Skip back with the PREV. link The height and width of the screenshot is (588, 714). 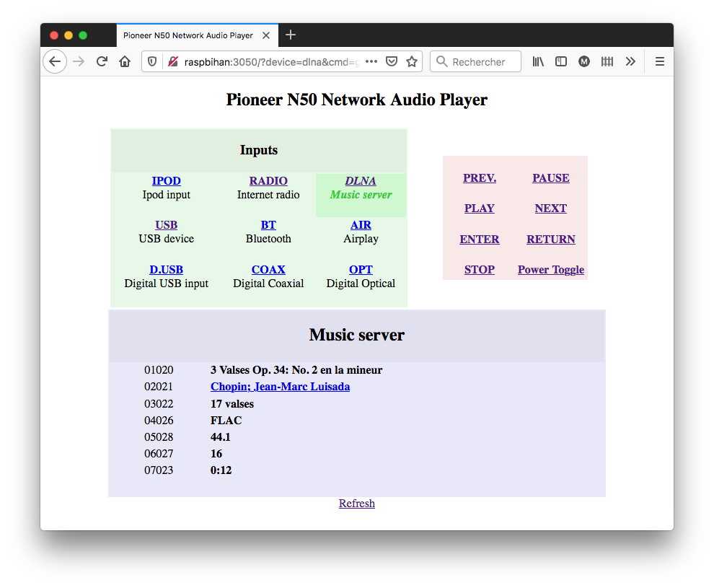point(480,178)
